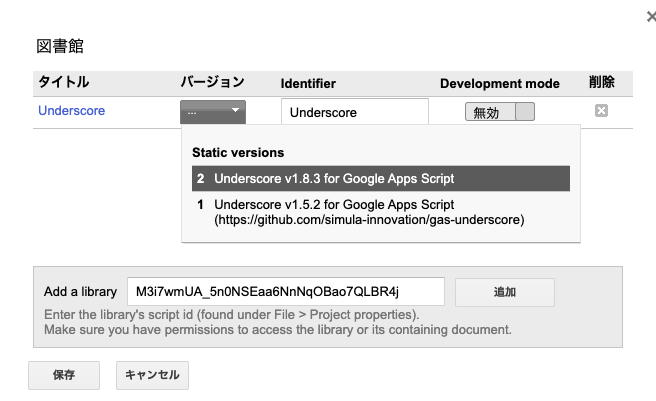Click the Development mode column header

point(499,83)
